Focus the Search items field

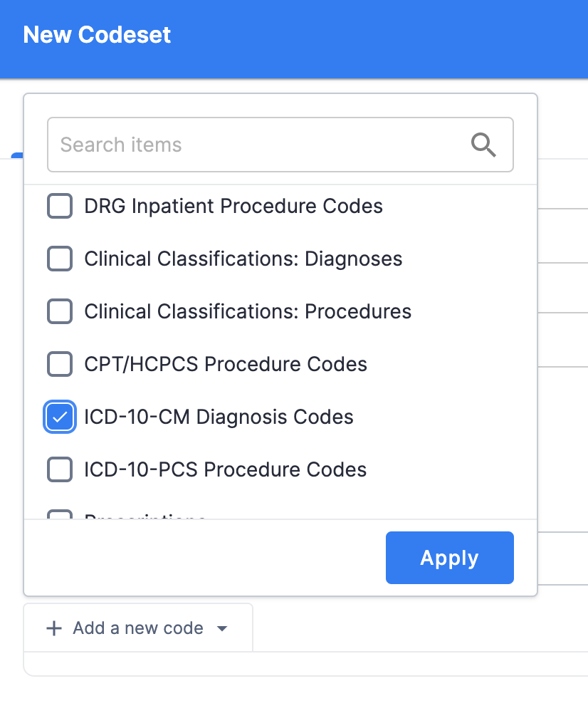(x=256, y=145)
